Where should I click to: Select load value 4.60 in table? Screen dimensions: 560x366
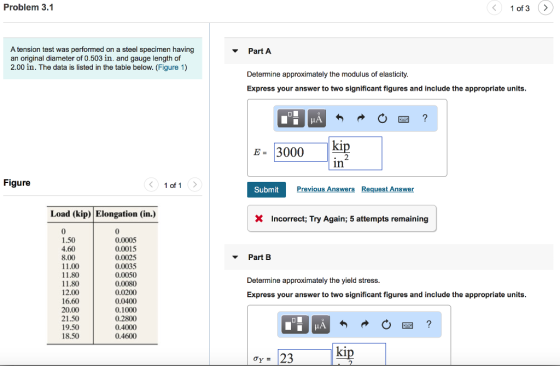68,249
